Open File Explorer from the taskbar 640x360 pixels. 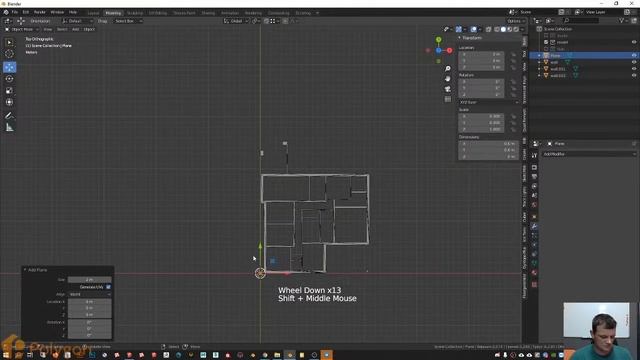click(x=277, y=355)
